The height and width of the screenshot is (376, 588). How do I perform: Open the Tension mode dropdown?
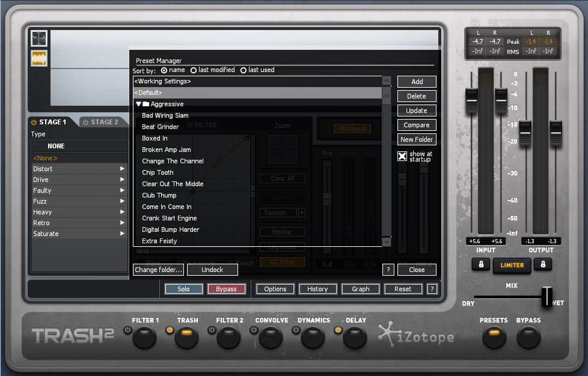click(x=301, y=212)
